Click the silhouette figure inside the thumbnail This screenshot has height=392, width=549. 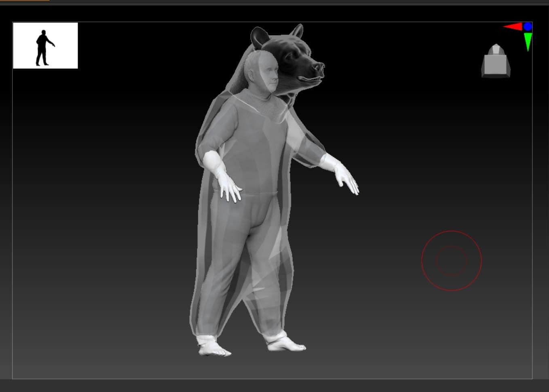coord(44,48)
